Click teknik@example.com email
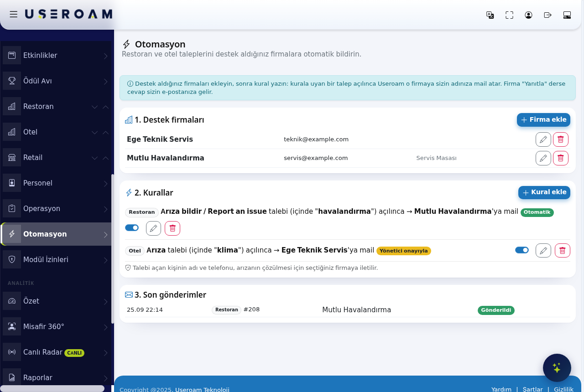Image resolution: width=584 pixels, height=392 pixels. point(316,139)
